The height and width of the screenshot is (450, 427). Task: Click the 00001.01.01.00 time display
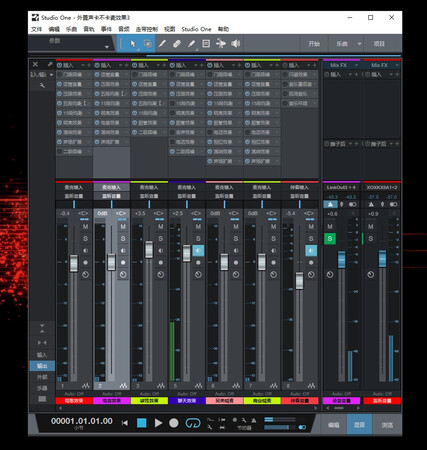pyautogui.click(x=82, y=421)
